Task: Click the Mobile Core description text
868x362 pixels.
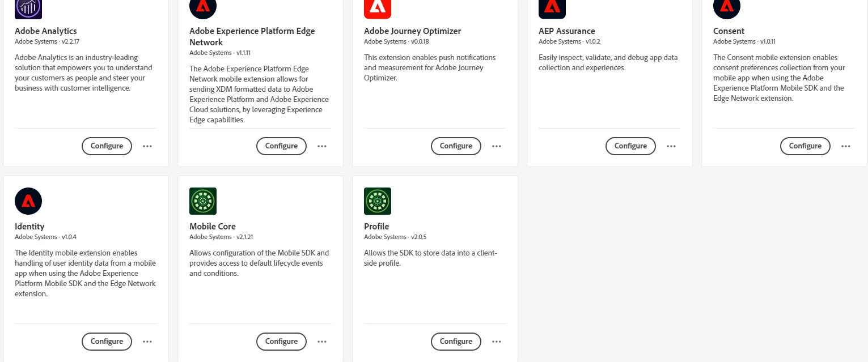Action: (x=259, y=263)
